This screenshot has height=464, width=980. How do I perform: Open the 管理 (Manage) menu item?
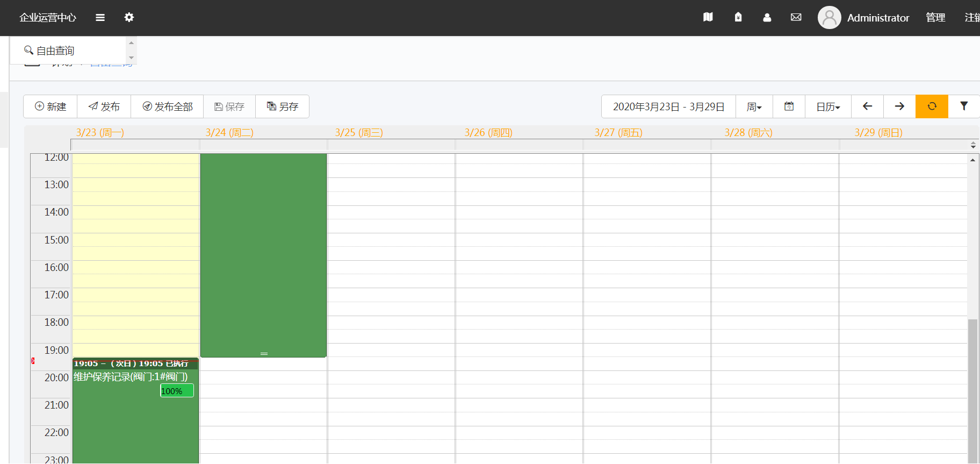(x=935, y=18)
